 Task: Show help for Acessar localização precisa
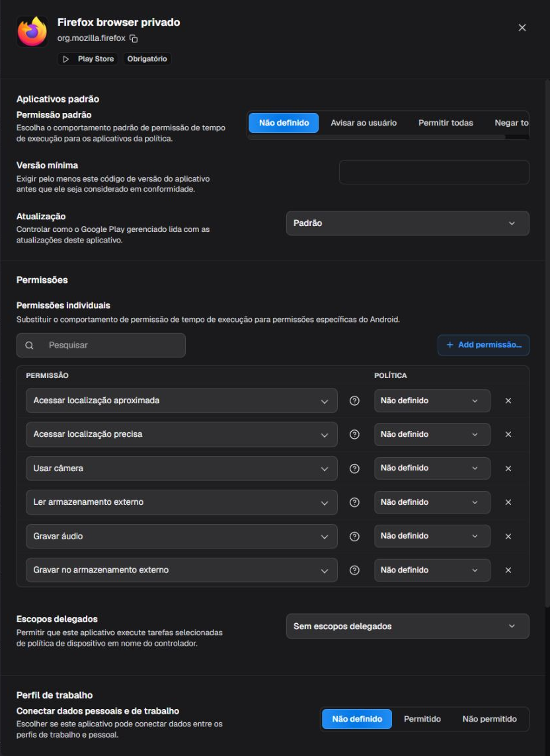pos(354,434)
